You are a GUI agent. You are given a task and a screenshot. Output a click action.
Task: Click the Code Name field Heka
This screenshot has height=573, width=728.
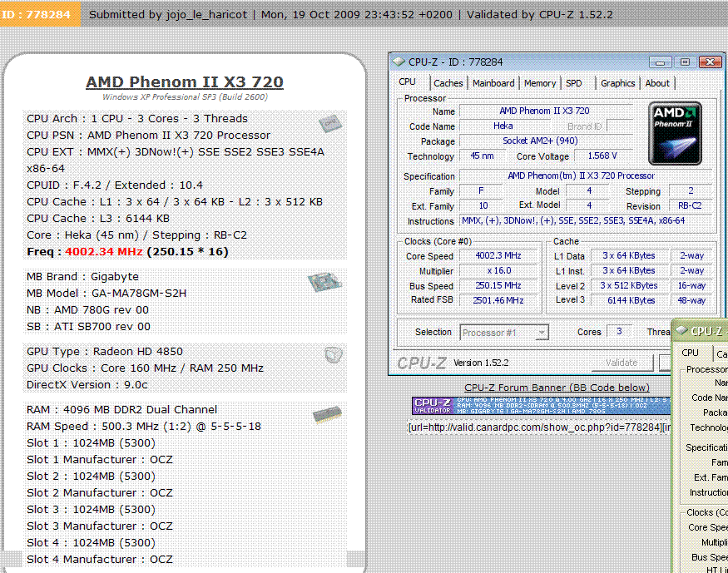(503, 126)
